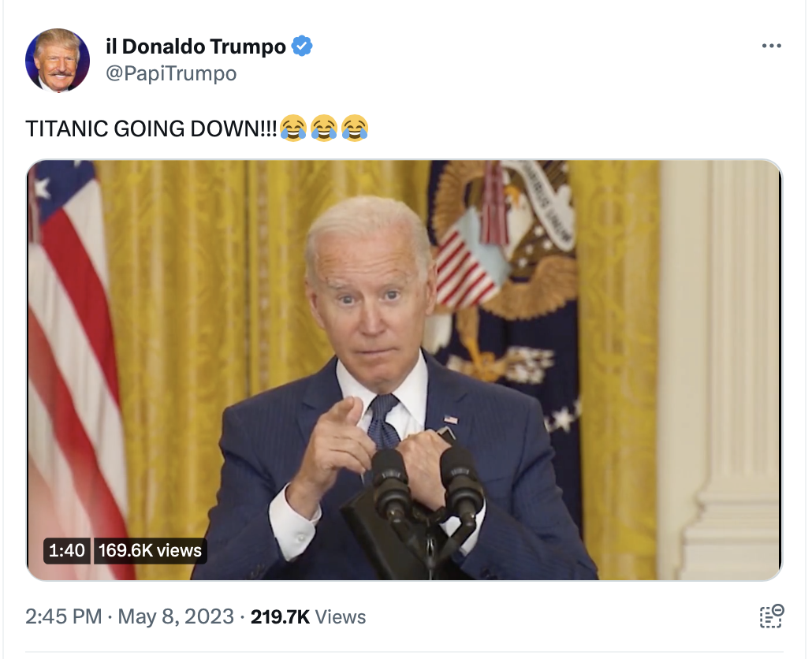Open the three-dot more options menu
This screenshot has width=812, height=659.
click(x=771, y=46)
